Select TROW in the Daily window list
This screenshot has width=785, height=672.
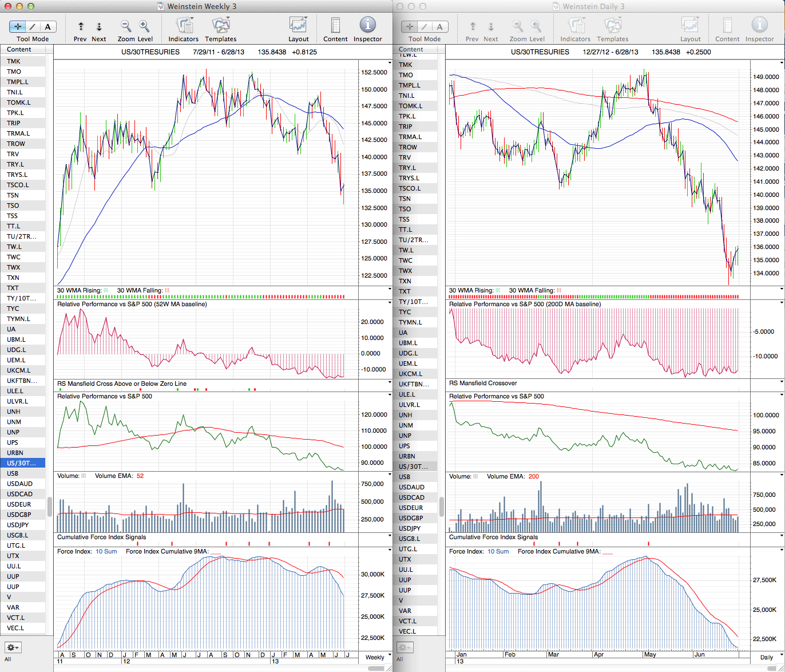coord(408,147)
